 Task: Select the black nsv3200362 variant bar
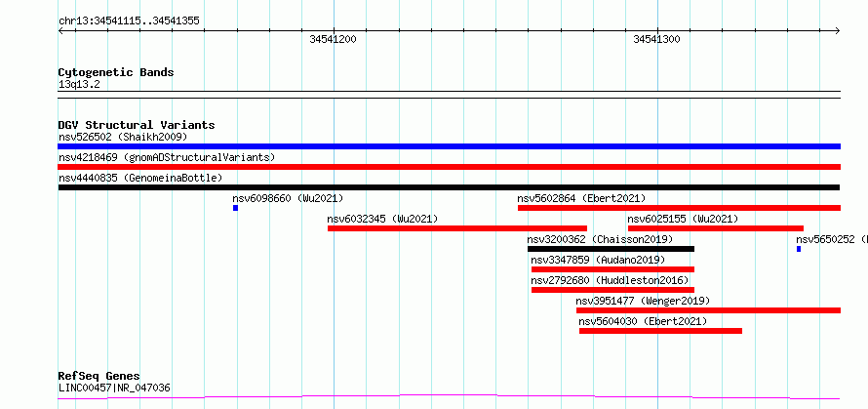(612, 249)
